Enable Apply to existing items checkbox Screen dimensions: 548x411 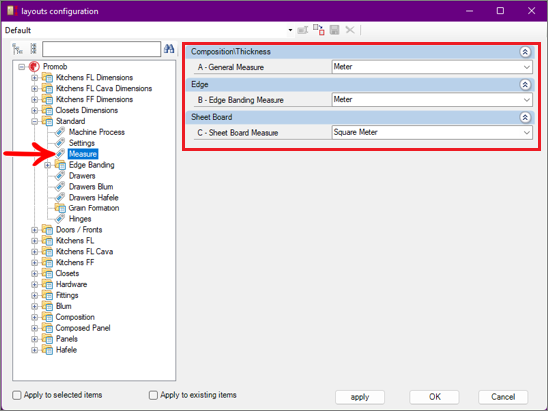coord(153,395)
